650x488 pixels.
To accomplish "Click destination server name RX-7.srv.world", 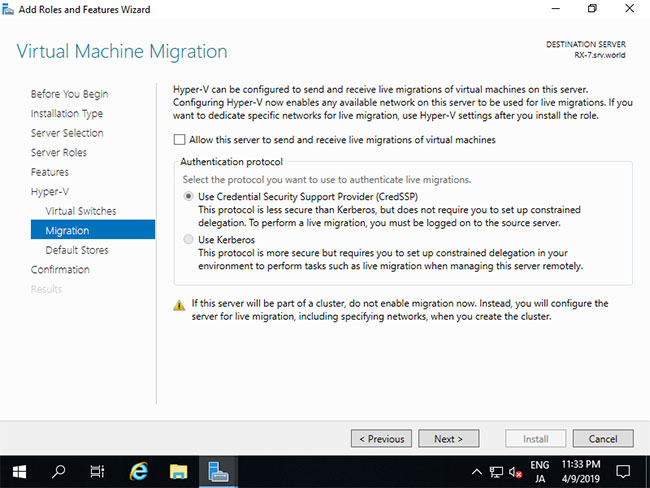I will point(600,55).
